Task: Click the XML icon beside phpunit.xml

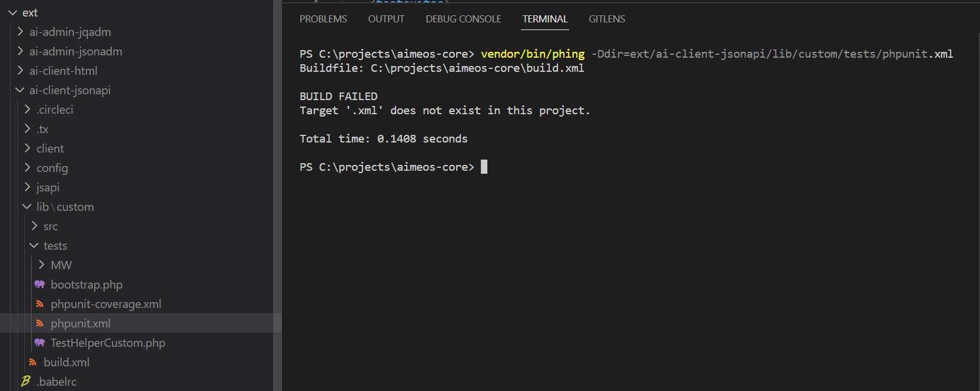Action: [39, 323]
